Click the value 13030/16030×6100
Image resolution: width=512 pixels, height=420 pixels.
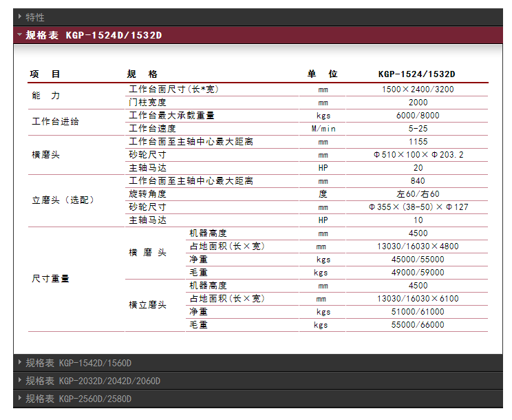[x=418, y=299]
